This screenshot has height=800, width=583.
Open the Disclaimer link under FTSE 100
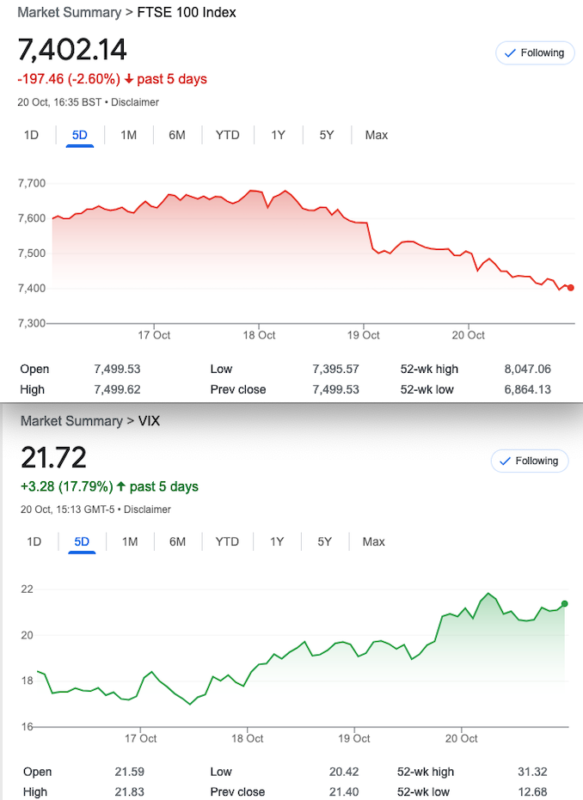(135, 103)
